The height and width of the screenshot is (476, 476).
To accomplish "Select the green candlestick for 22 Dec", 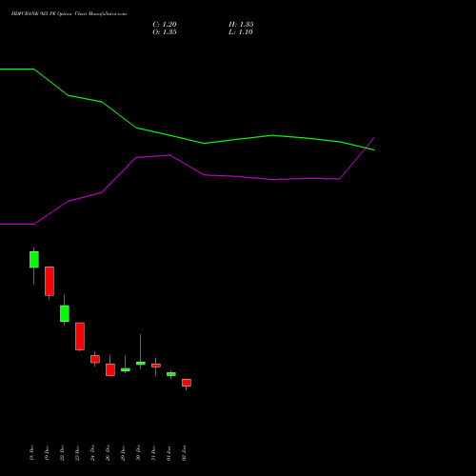I will tap(65, 313).
